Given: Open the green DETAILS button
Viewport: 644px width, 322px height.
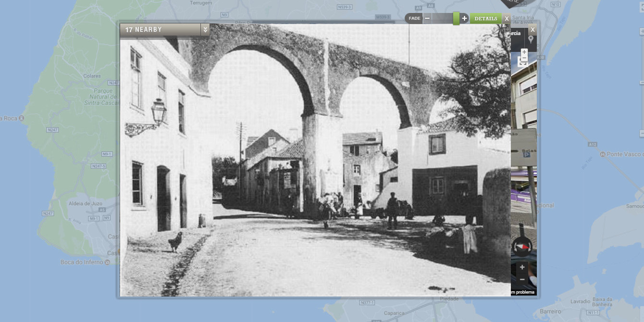Looking at the screenshot, I should tap(485, 19).
